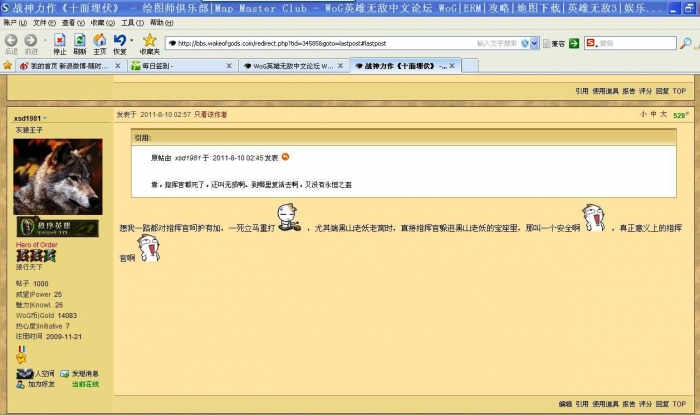Click the wolf avatar of xsd1981
This screenshot has height=416, width=700.
58,177
